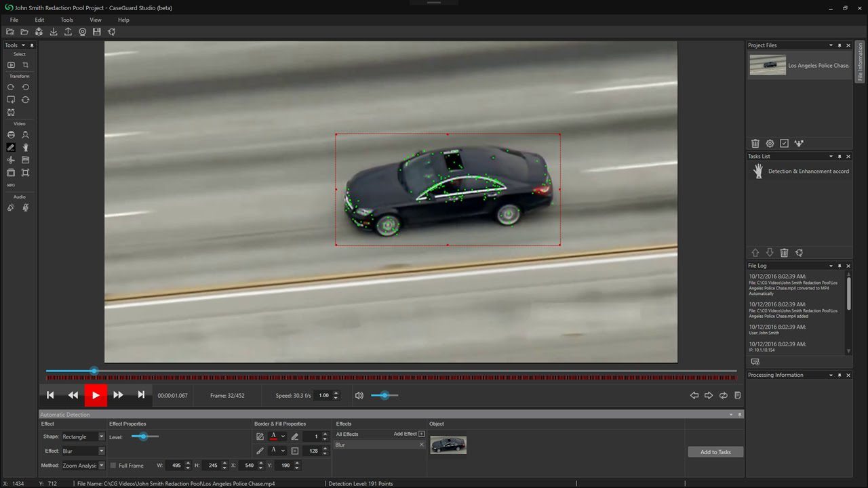The image size is (868, 488).
Task: Open the Tools menu
Action: tap(66, 20)
